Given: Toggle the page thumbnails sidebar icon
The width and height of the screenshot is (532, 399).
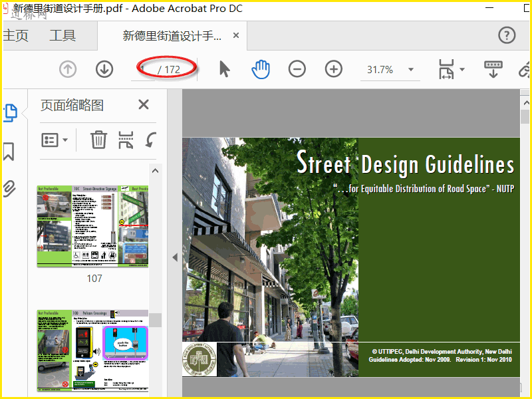Looking at the screenshot, I should 10,112.
